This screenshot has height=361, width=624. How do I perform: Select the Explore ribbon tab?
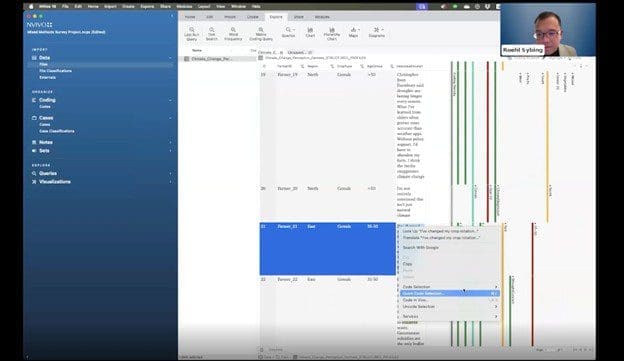(276, 17)
